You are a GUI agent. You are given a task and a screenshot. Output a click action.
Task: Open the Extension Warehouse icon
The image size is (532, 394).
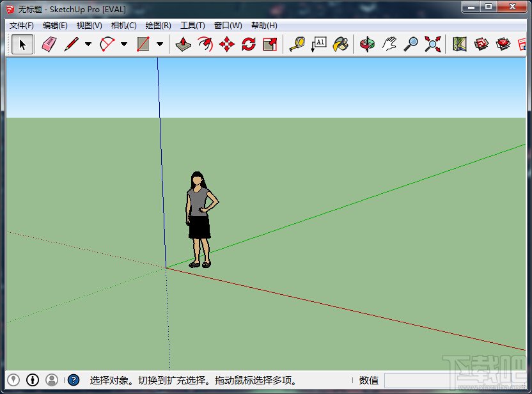tap(503, 44)
